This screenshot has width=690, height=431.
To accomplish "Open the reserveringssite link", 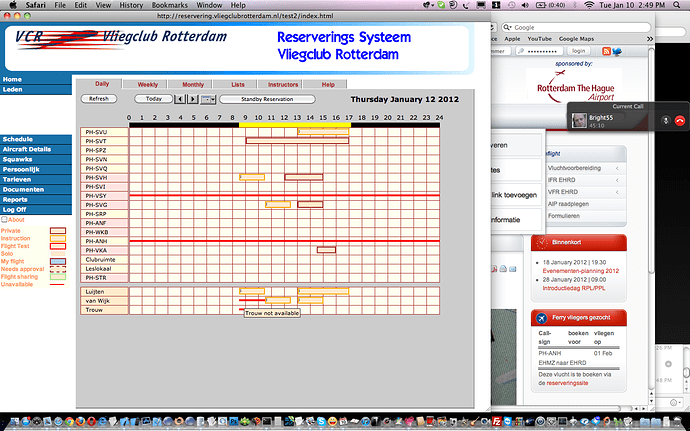I will (567, 383).
